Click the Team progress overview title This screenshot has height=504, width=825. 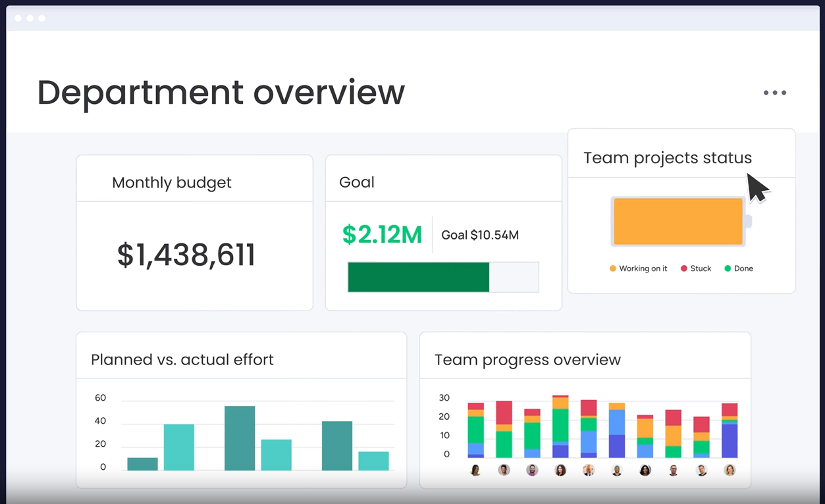pos(527,360)
